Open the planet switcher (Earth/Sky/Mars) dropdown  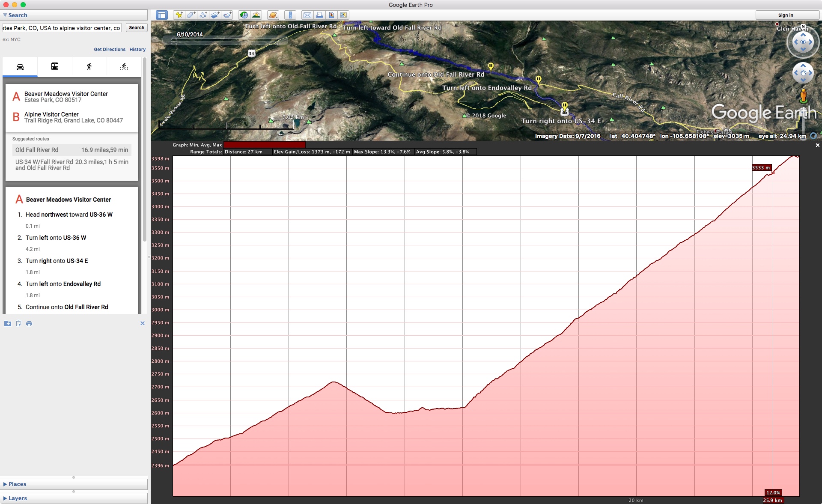point(273,15)
